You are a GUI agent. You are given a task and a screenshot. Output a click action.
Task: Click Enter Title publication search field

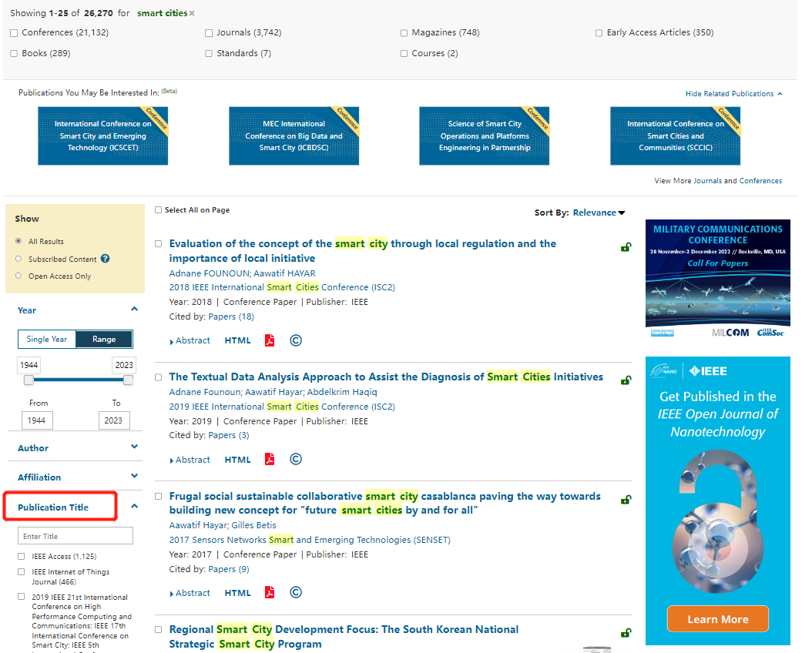[75, 535]
